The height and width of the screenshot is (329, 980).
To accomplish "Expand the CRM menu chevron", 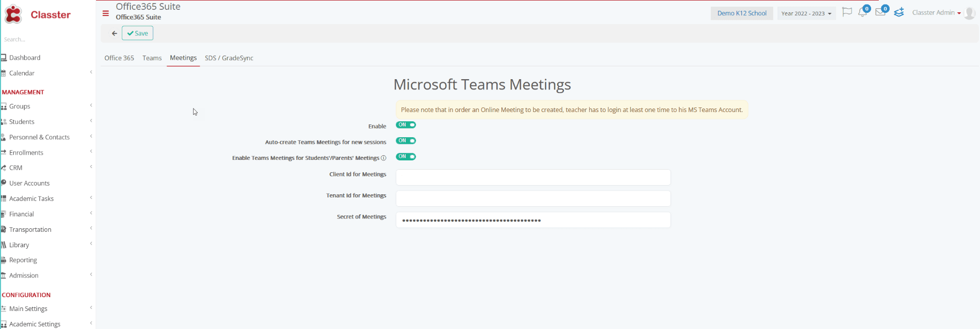I will click(x=91, y=167).
